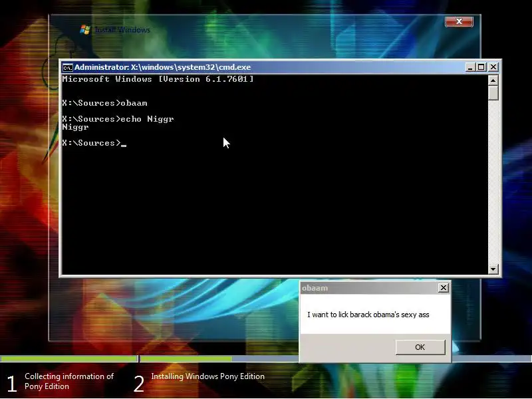Click the step number 2 at the bottom

tap(139, 384)
